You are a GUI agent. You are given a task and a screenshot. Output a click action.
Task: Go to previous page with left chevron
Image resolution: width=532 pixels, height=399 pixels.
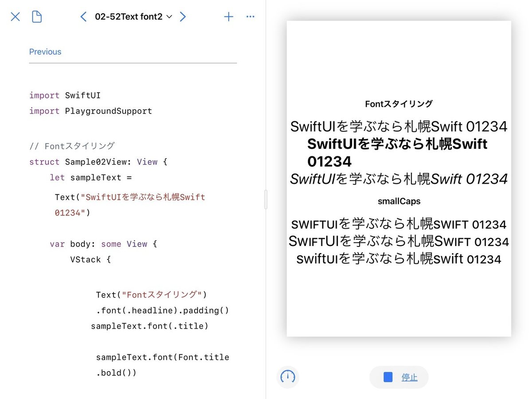(x=83, y=17)
